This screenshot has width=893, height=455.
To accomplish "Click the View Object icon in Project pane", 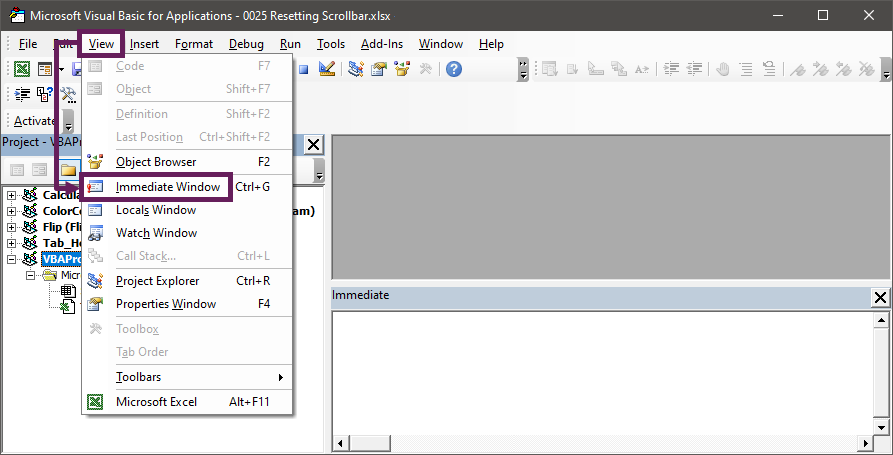I will point(40,170).
